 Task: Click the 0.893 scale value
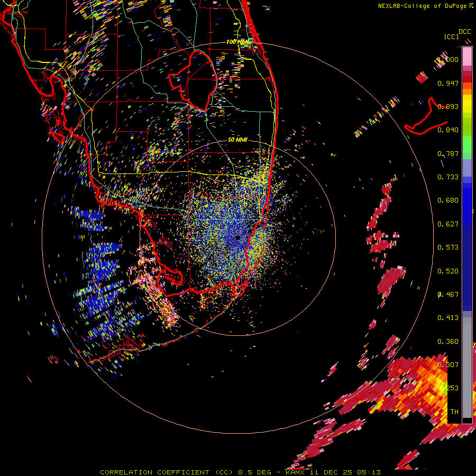click(448, 106)
